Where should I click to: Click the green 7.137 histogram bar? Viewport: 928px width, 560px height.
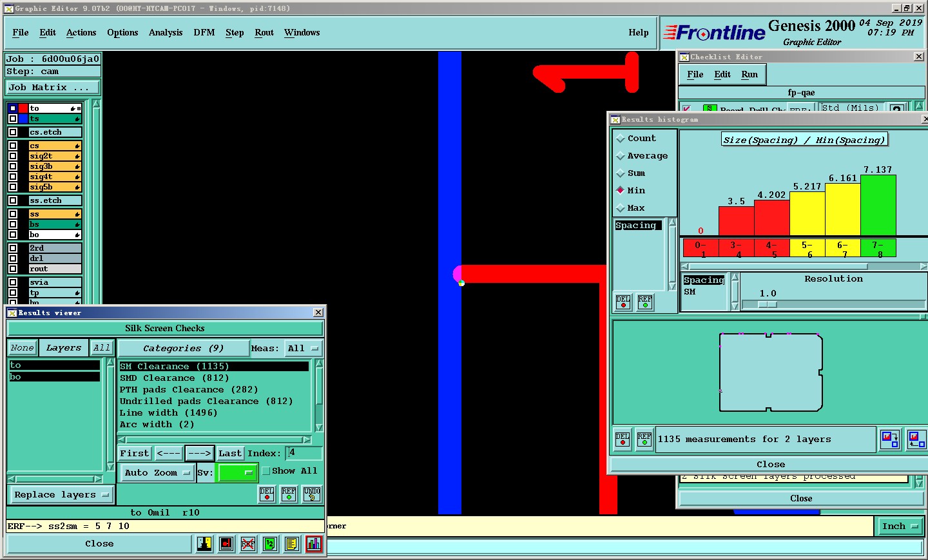click(x=878, y=205)
